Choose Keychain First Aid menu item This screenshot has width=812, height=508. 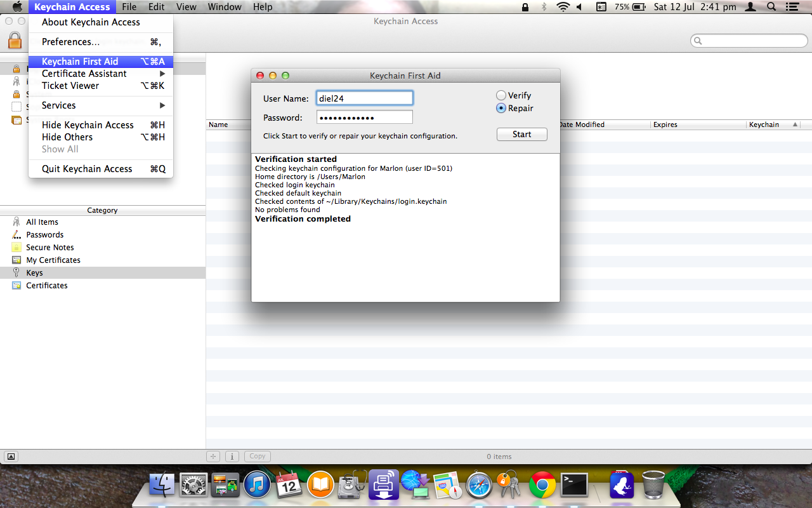pos(101,62)
